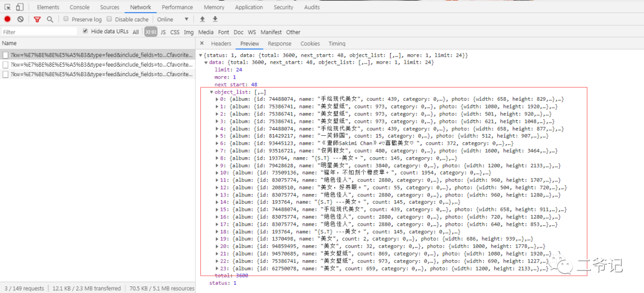Open the Security panel
644x293 pixels.
point(283,7)
